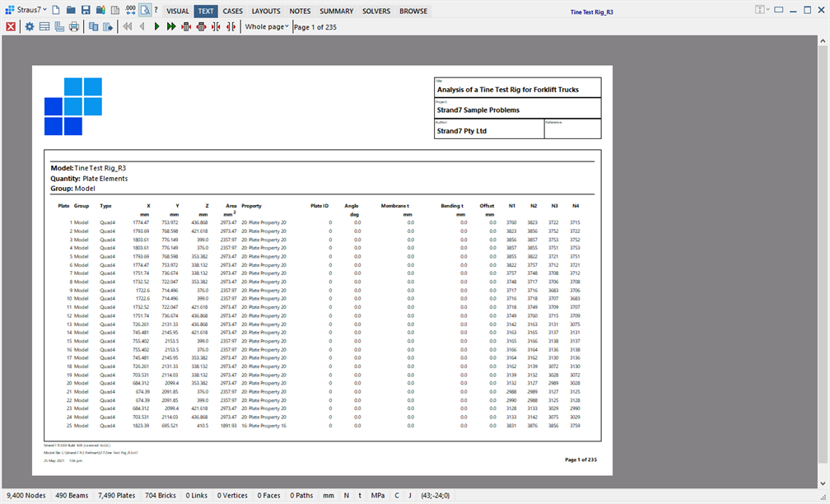
Task: Click the 'Strand7 Sample Problems' project field
Action: (517, 109)
